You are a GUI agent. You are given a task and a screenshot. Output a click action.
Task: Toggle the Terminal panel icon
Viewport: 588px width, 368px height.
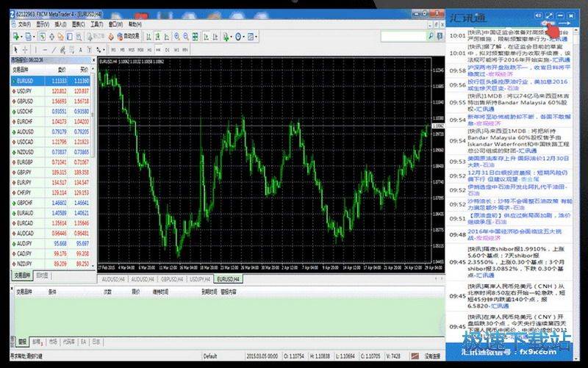pyautogui.click(x=70, y=37)
